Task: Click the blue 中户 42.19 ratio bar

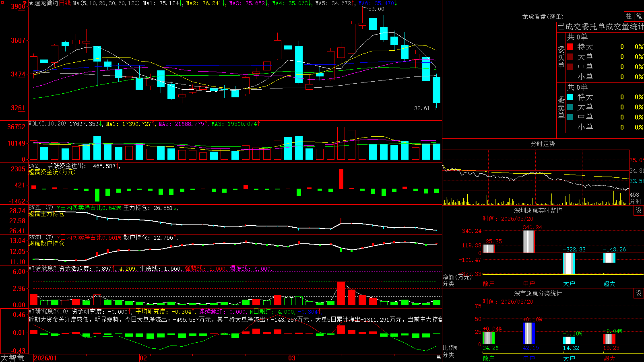Action: point(529,333)
